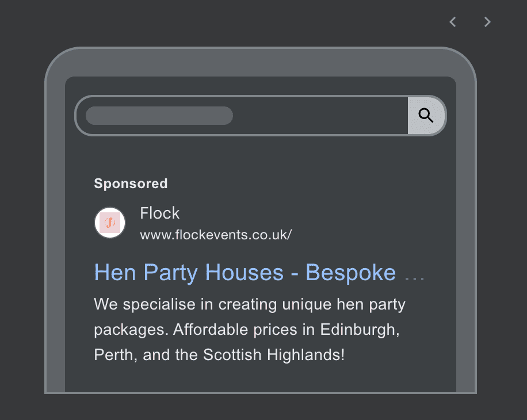Visit www.flockevents.co.uk URL link

tap(215, 235)
